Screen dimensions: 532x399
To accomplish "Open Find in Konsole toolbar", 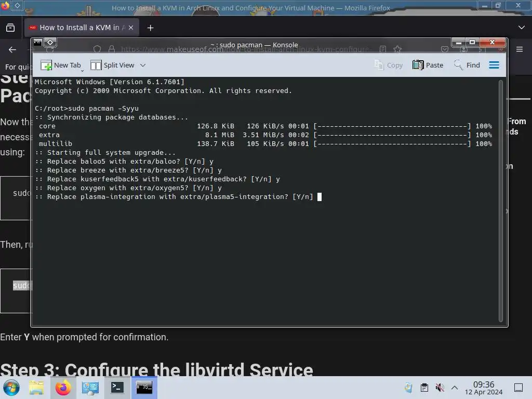I will [x=467, y=65].
